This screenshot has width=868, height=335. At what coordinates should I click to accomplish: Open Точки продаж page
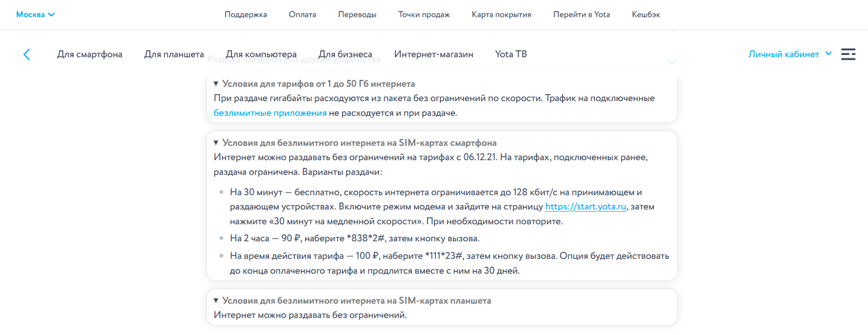click(424, 14)
